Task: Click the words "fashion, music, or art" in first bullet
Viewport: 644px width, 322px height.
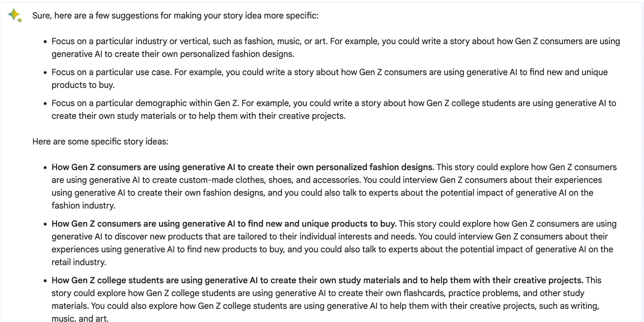Action: [x=286, y=41]
